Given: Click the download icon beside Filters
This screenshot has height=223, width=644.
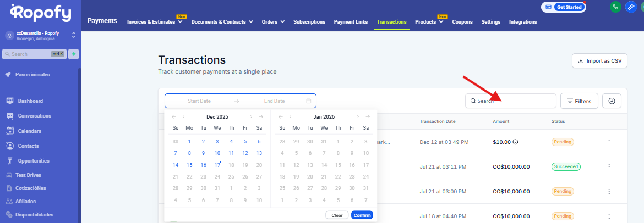Looking at the screenshot, I should click(x=612, y=101).
